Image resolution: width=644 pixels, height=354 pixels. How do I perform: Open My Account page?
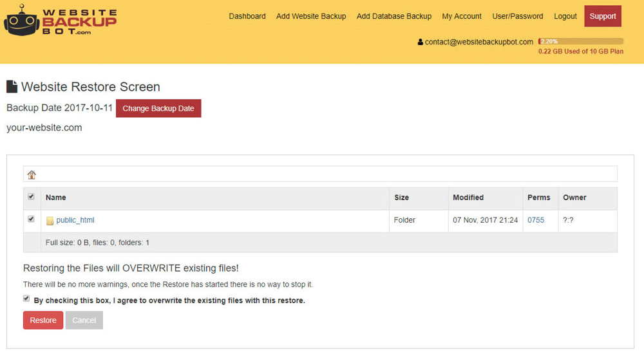(462, 16)
